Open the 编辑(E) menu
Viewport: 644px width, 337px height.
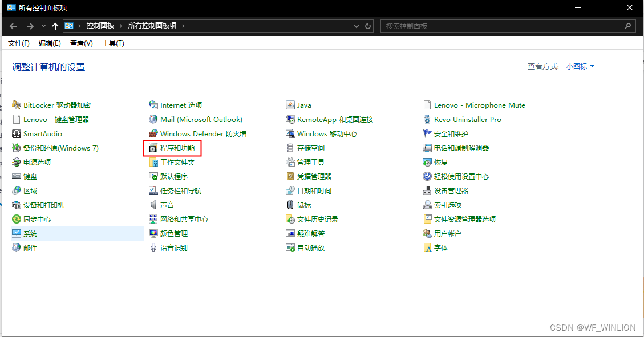[50, 43]
